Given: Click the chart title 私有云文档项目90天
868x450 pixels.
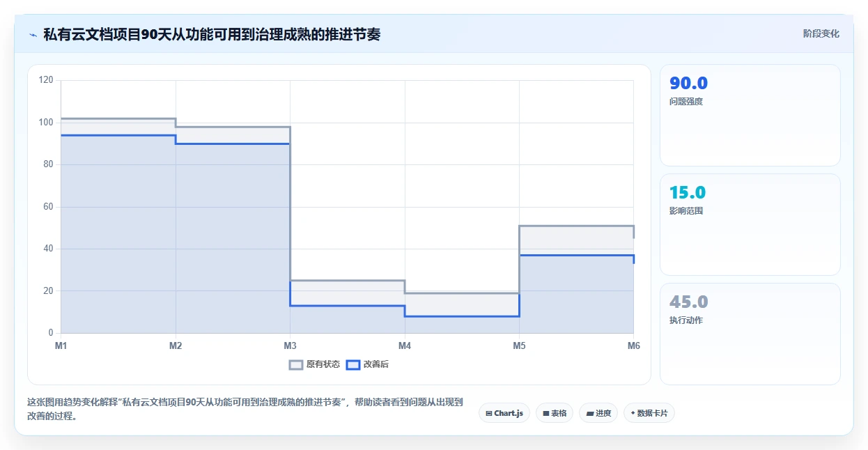Looking at the screenshot, I should [212, 34].
